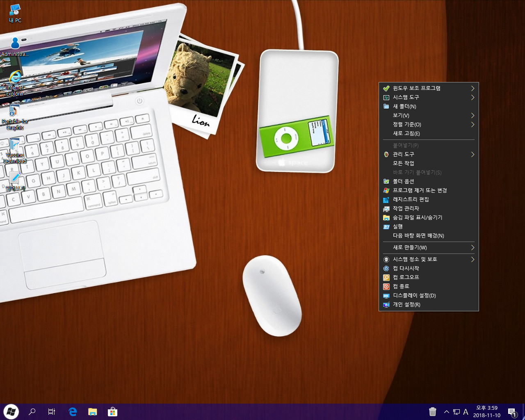
Task: Click the key icon beside 컴 로그오프
Action: [386, 277]
